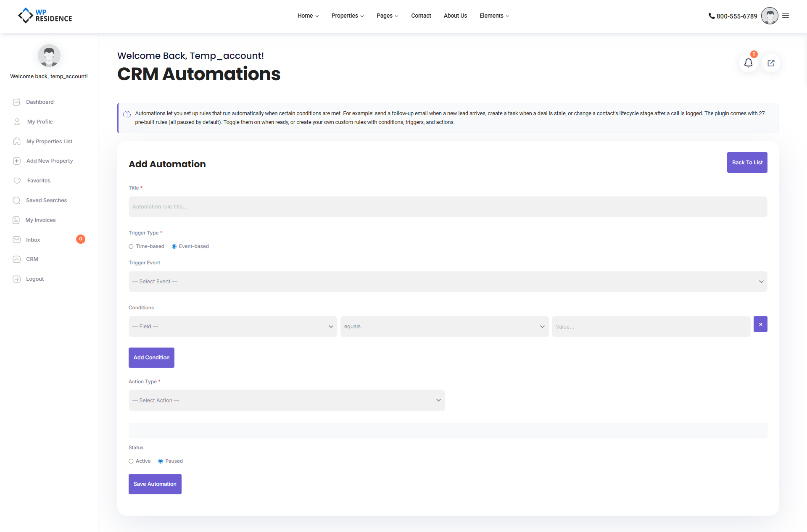This screenshot has height=532, width=807.
Task: Click the Save Automation button
Action: (x=155, y=484)
